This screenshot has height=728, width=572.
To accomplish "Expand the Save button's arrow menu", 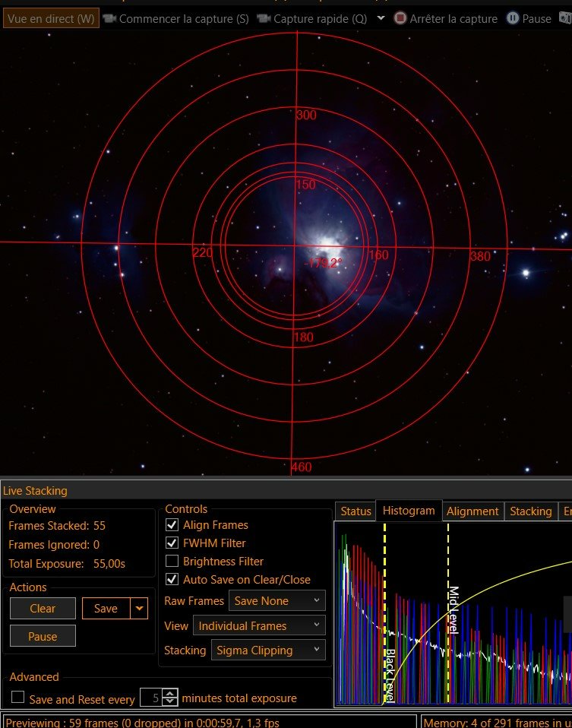I will pyautogui.click(x=138, y=609).
